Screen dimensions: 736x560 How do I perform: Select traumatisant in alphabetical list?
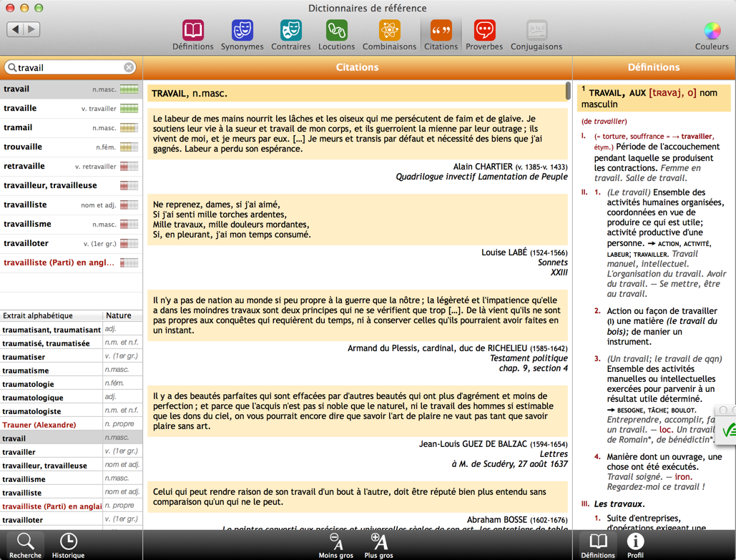pyautogui.click(x=71, y=330)
